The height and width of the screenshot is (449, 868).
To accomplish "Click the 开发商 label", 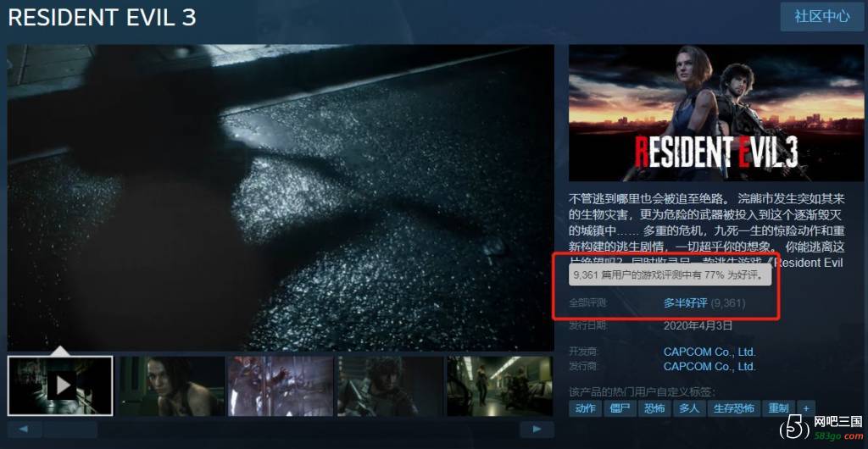I will tap(583, 352).
